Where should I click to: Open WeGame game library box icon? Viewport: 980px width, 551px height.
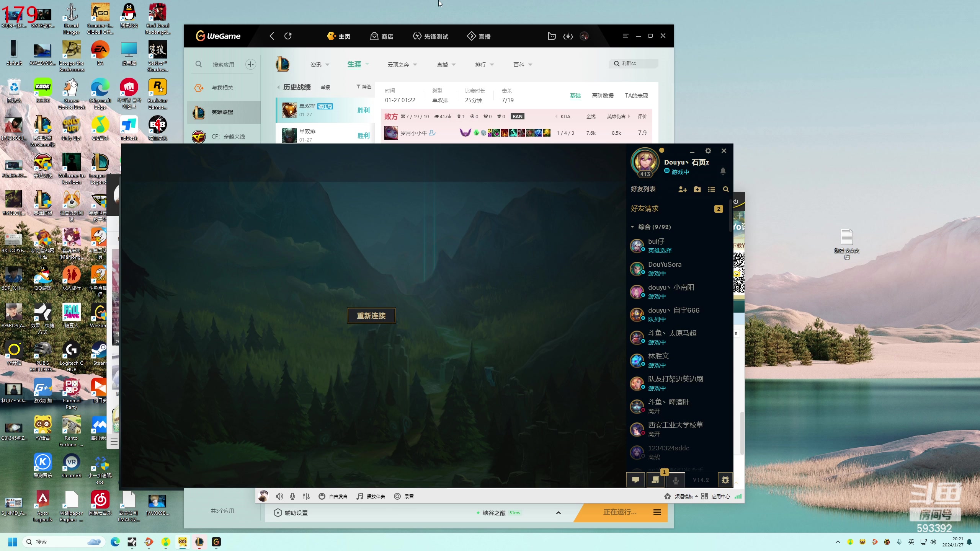(552, 36)
